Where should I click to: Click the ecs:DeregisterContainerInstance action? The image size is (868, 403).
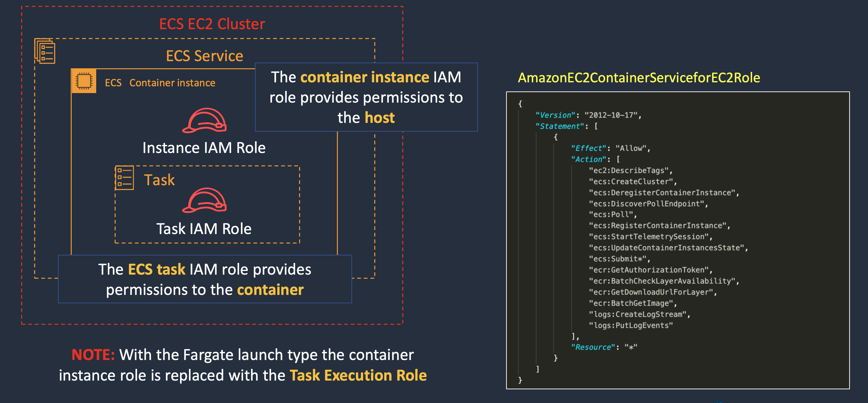(x=664, y=193)
